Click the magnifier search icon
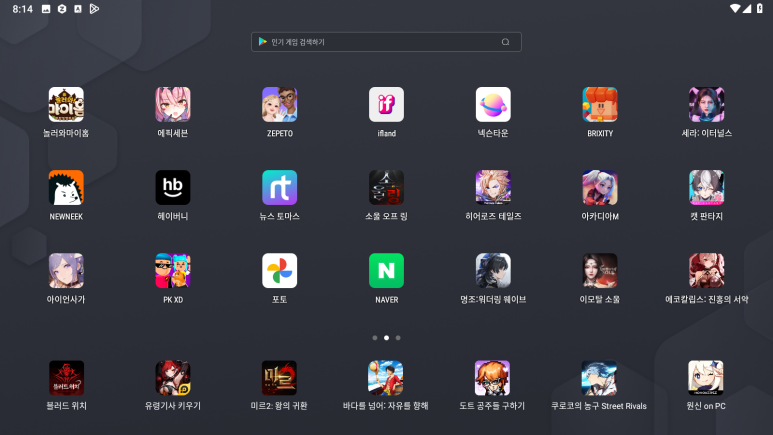The width and height of the screenshot is (773, 435). (505, 42)
